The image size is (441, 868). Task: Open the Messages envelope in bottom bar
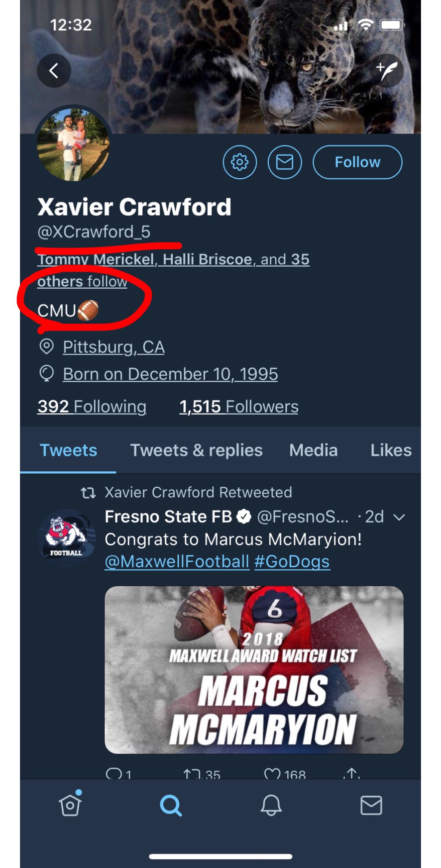pos(371,805)
